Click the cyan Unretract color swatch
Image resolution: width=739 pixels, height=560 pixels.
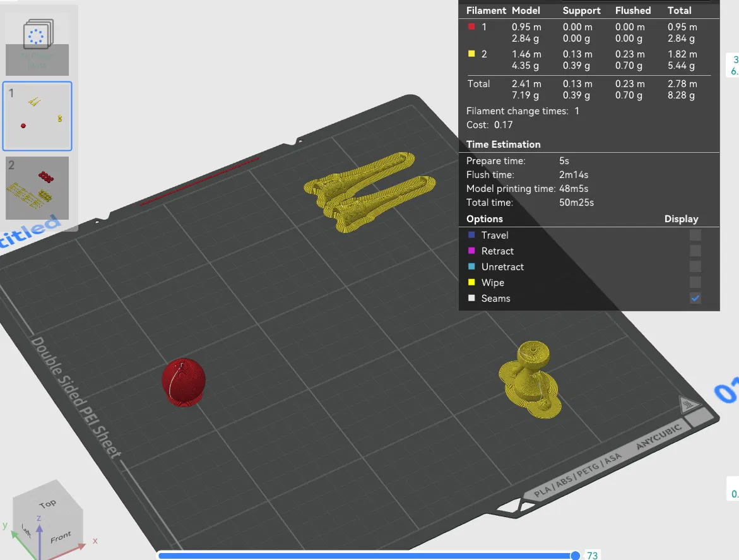471,266
